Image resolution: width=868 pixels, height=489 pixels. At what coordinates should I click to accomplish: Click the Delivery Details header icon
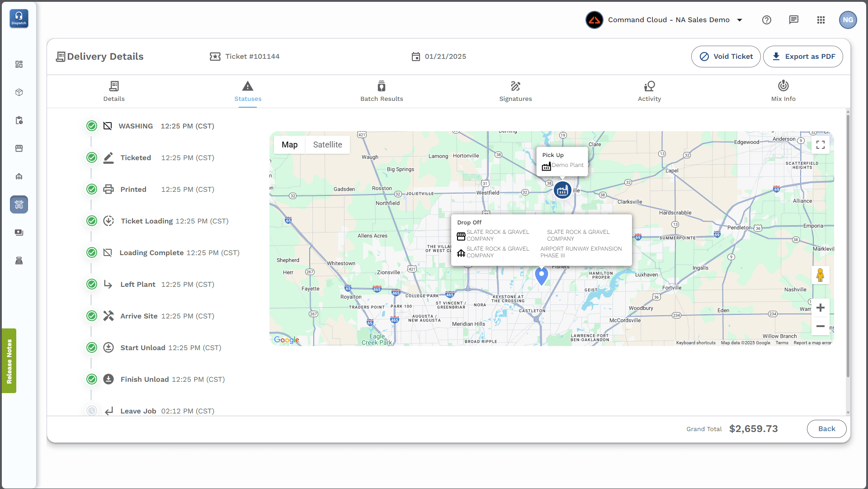tap(61, 57)
